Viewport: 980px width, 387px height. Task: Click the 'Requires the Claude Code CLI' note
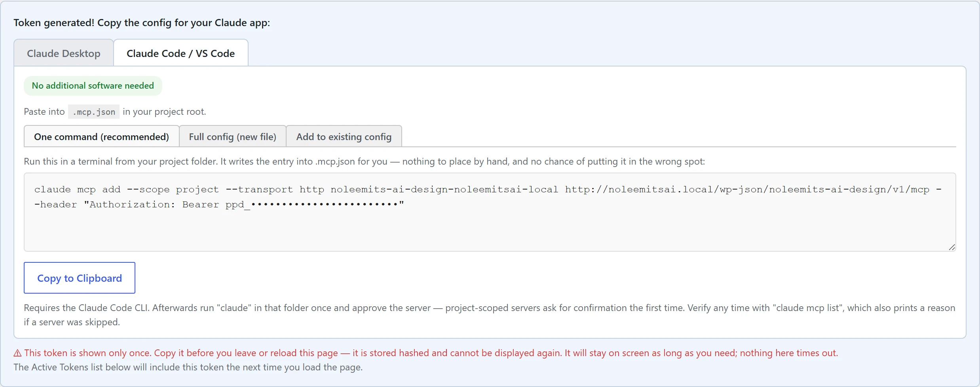[490, 315]
